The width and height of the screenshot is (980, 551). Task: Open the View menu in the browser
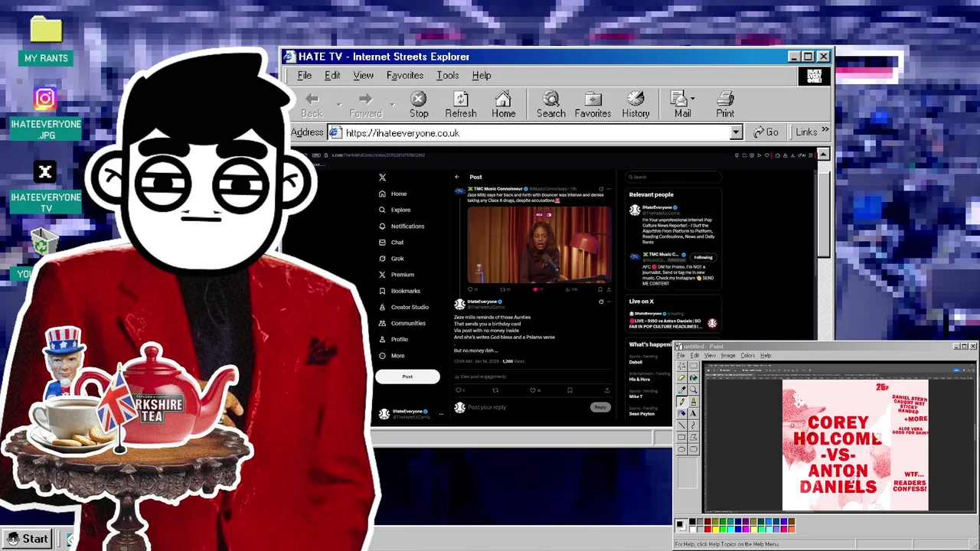pos(363,75)
